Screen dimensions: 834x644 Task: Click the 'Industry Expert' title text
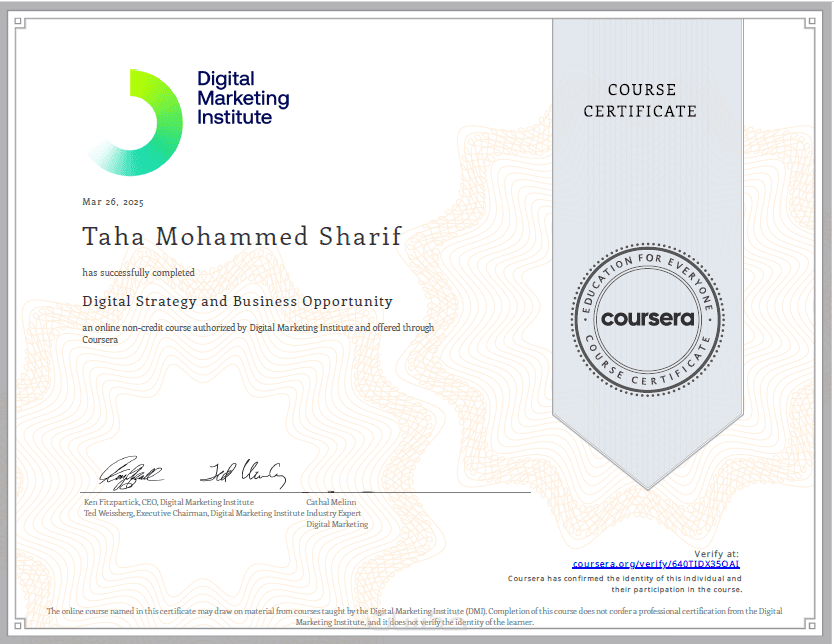pos(333,513)
